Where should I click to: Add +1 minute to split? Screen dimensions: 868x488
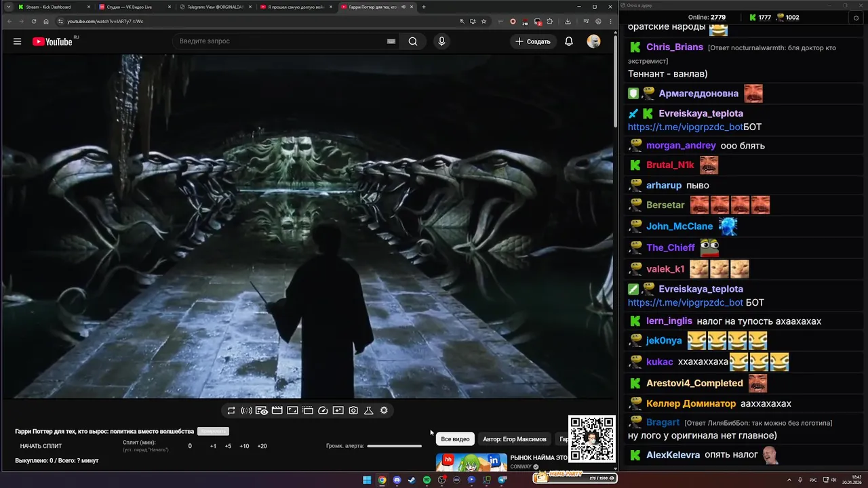pos(213,446)
